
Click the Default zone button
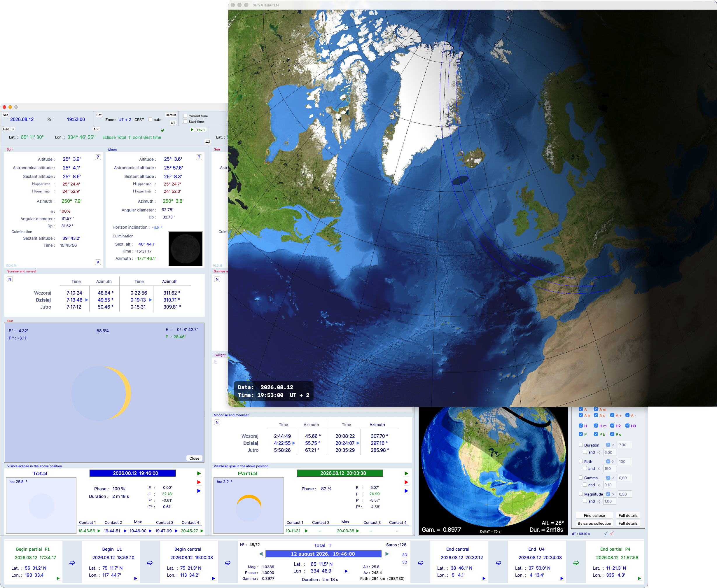pyautogui.click(x=171, y=115)
